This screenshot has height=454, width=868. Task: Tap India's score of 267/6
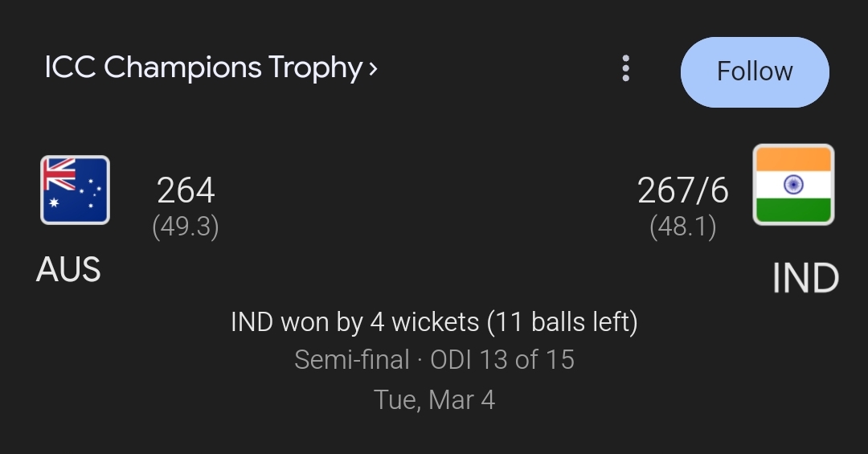[x=682, y=191]
